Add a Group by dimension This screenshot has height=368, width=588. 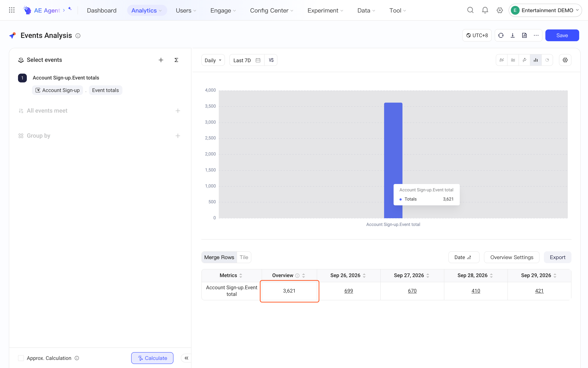(178, 136)
